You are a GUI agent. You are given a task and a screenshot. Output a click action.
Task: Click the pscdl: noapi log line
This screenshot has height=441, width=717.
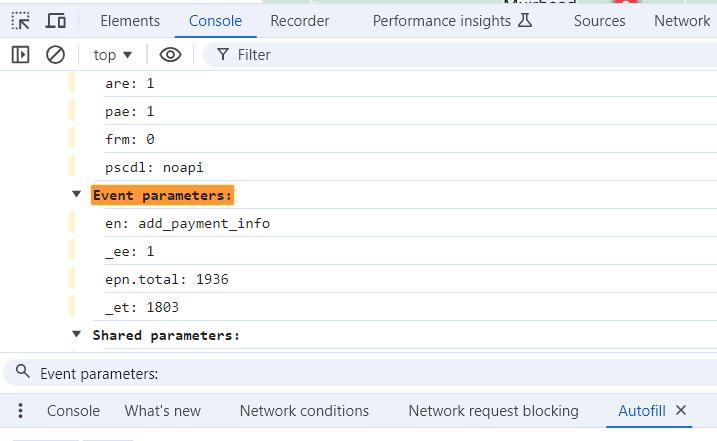[154, 167]
